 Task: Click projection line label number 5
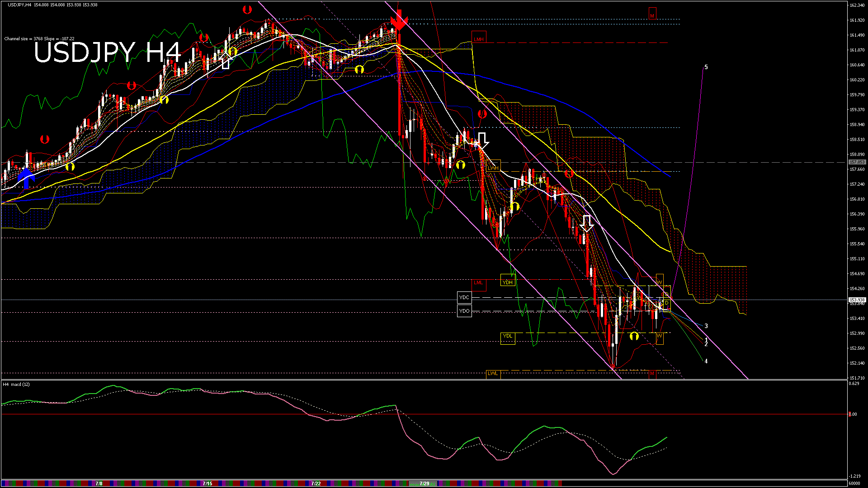[706, 67]
